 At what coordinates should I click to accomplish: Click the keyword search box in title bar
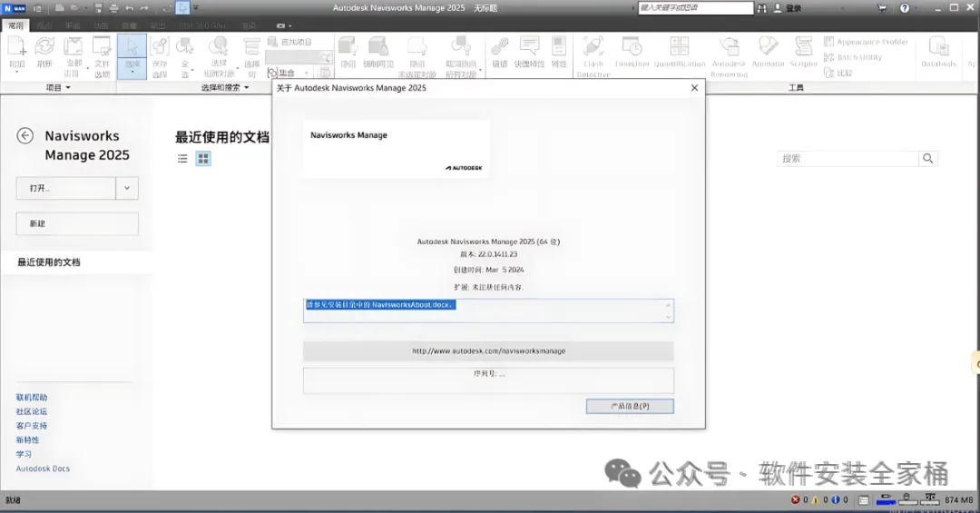point(695,7)
